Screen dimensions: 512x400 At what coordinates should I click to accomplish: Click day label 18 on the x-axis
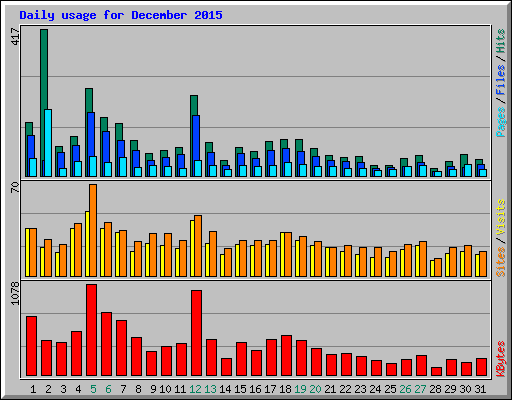[x=285, y=389]
